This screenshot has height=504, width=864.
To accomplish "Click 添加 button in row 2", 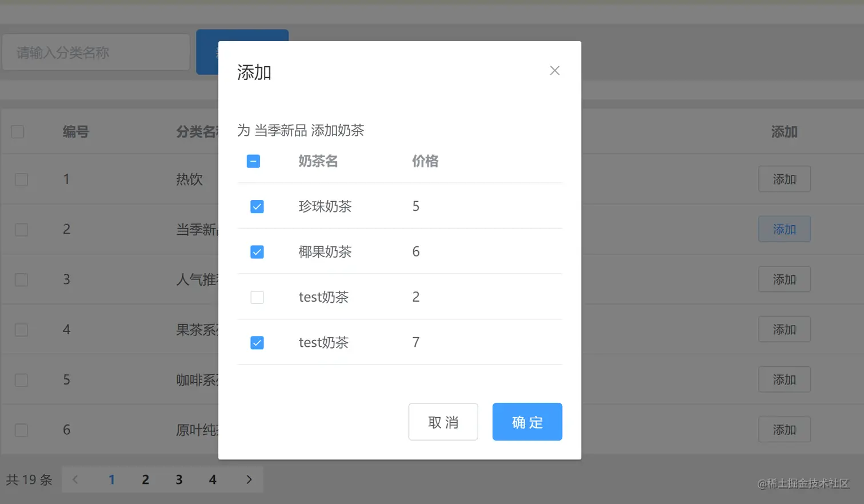I will click(x=784, y=229).
